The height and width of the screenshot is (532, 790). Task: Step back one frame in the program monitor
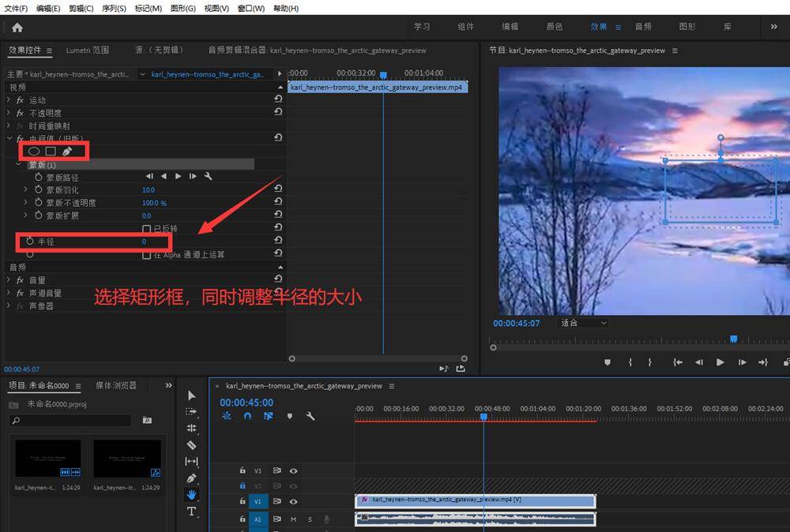[699, 362]
